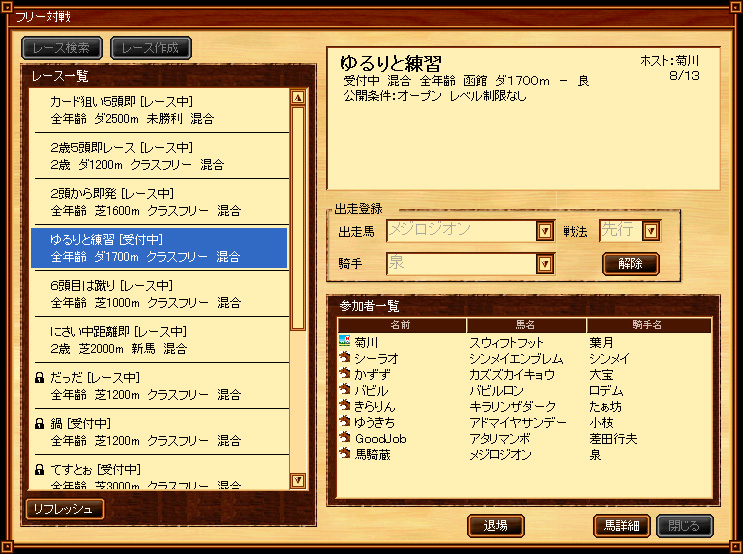
Task: Click the race list scroll down arrow
Action: 298,481
